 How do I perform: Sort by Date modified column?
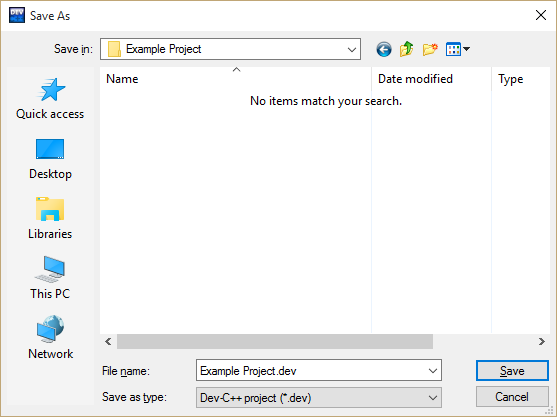tap(432, 79)
